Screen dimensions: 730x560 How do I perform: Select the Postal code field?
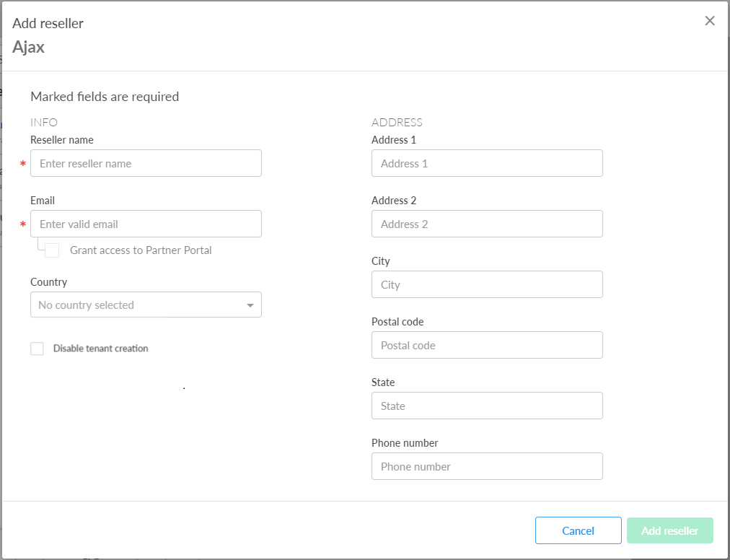click(487, 346)
